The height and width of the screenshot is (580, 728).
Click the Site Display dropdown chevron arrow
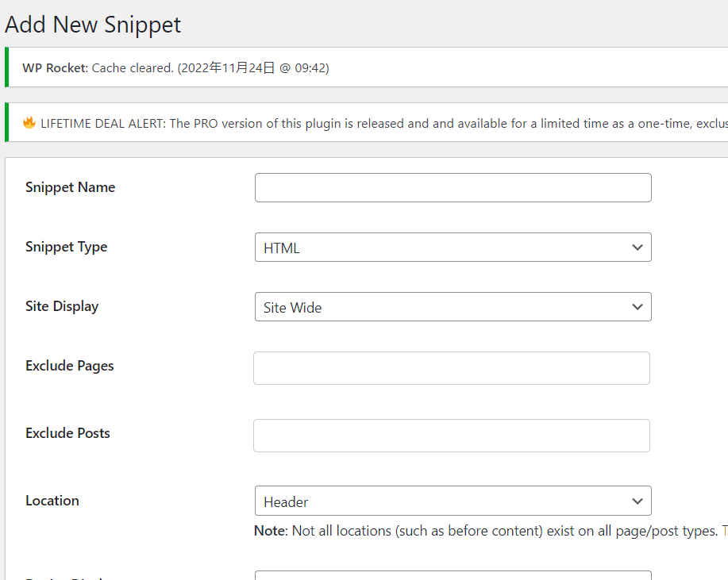(x=637, y=307)
